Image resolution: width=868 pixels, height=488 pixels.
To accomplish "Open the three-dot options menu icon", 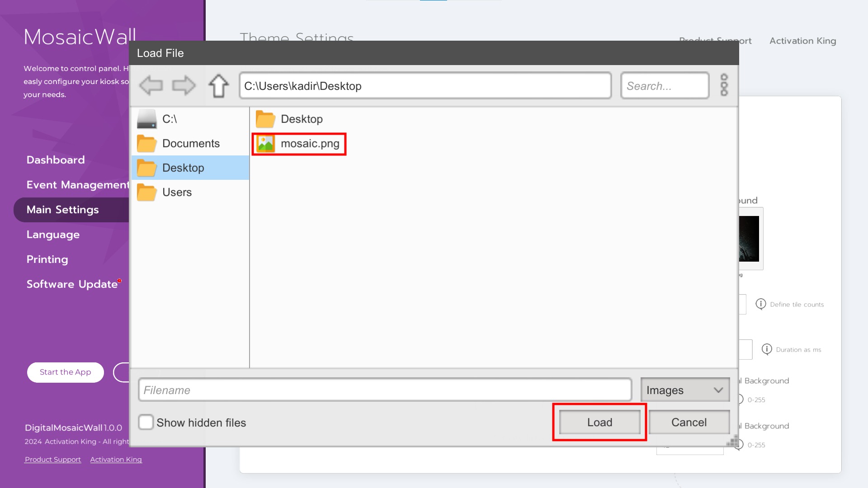I will (724, 85).
